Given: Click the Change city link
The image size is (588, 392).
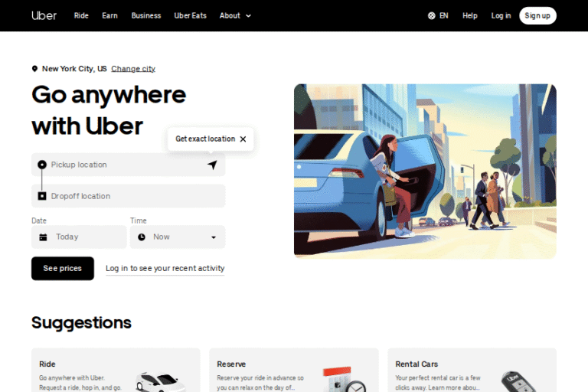Looking at the screenshot, I should pyautogui.click(x=133, y=69).
